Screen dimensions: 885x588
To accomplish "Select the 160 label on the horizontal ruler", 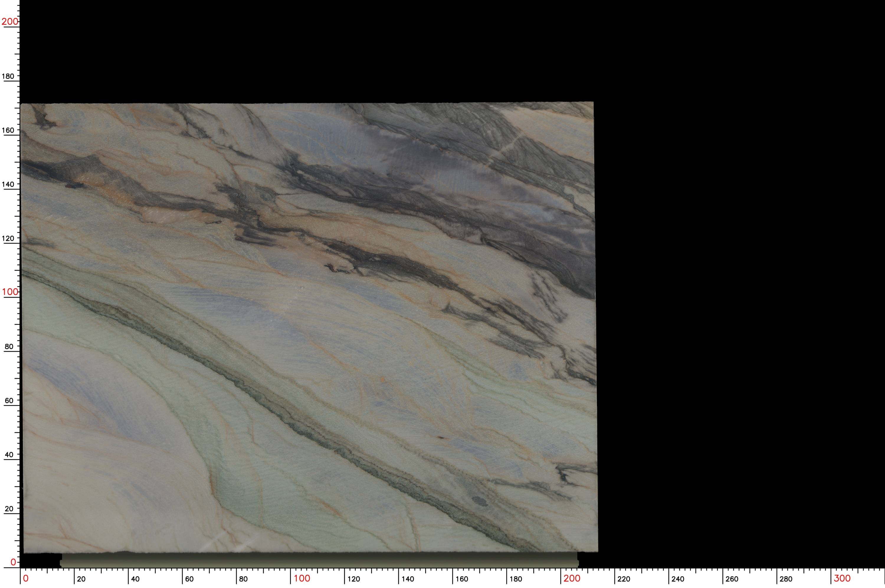I will tap(462, 579).
